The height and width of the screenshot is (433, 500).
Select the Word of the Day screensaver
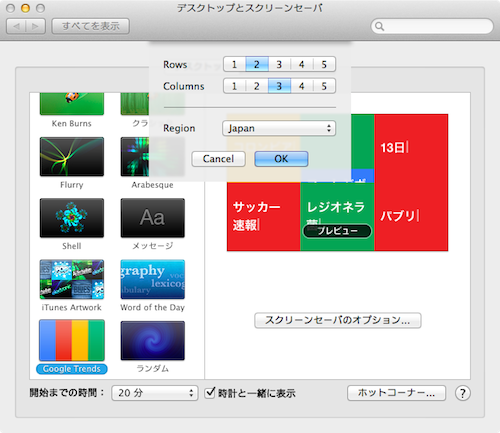(x=153, y=279)
